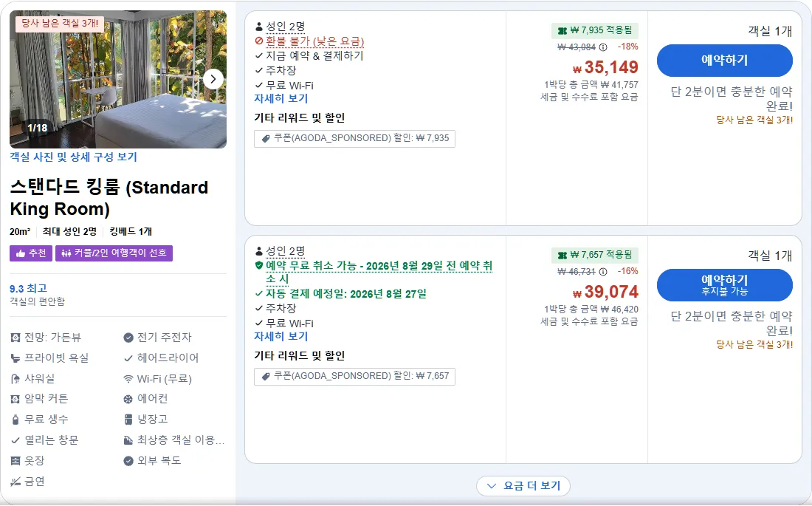Click the coupon icon in ₩7,657 적용됨 badge
The image size is (812, 506).
[562, 255]
